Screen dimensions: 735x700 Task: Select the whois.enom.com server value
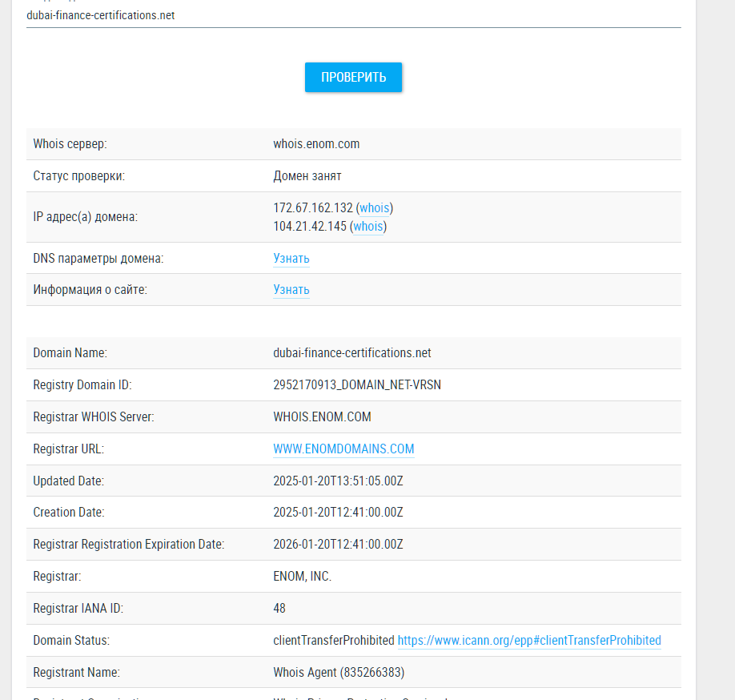click(316, 144)
